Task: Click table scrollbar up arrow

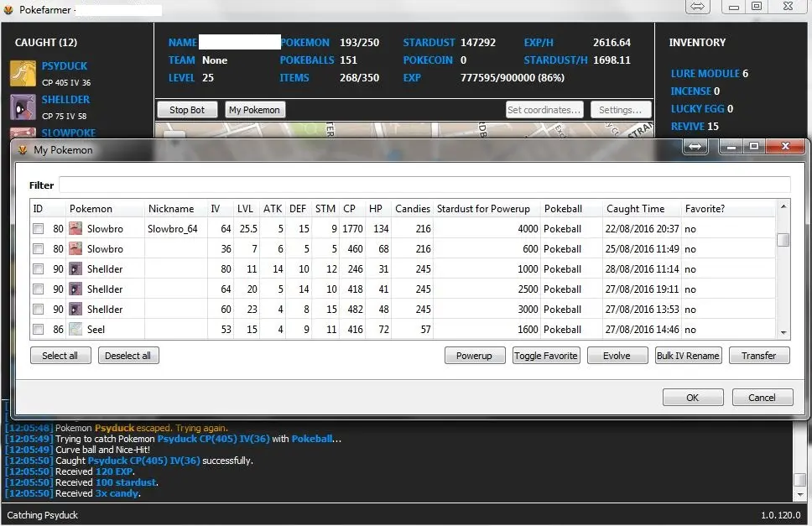Action: click(x=783, y=206)
